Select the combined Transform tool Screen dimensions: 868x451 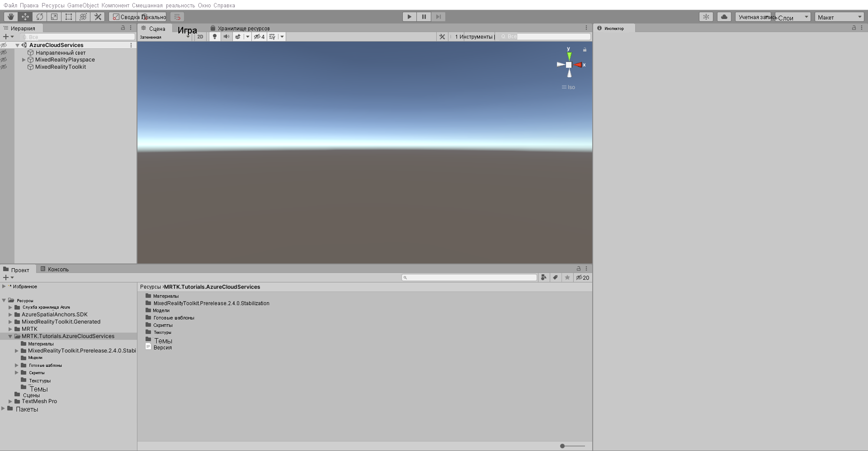83,16
